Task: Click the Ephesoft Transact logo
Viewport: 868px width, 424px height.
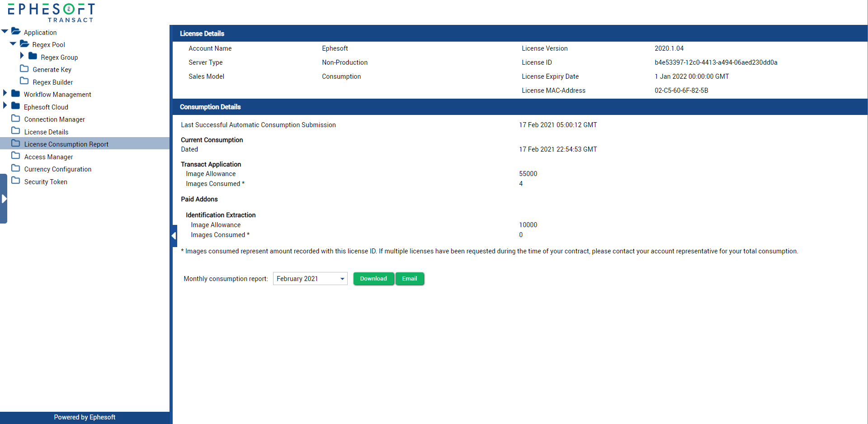Action: pyautogui.click(x=51, y=13)
